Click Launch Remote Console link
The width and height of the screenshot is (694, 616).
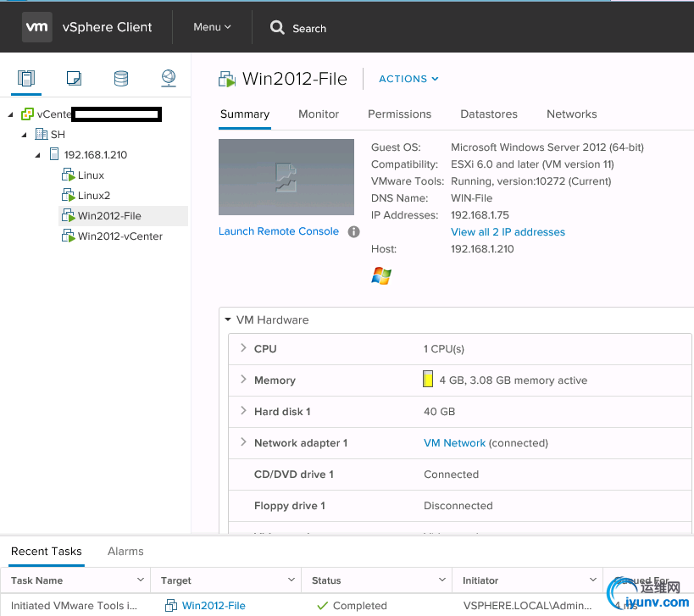click(279, 231)
